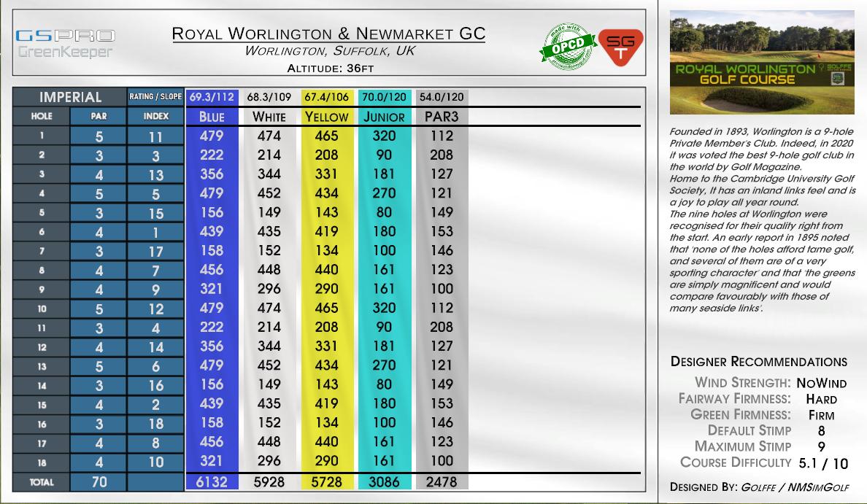Click Blue yardage 479 on hole 4

[212, 193]
